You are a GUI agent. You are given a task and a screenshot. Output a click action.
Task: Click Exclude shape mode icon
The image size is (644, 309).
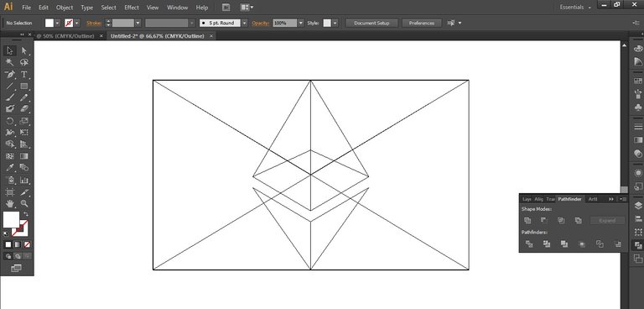click(579, 221)
